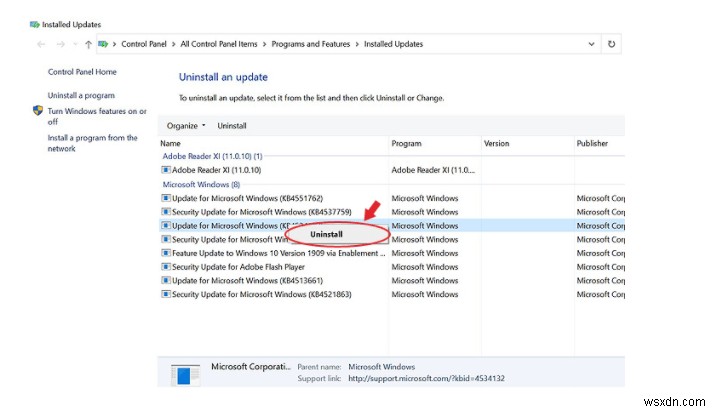Click Uninstall in the toolbar
717x412 pixels.
point(232,126)
